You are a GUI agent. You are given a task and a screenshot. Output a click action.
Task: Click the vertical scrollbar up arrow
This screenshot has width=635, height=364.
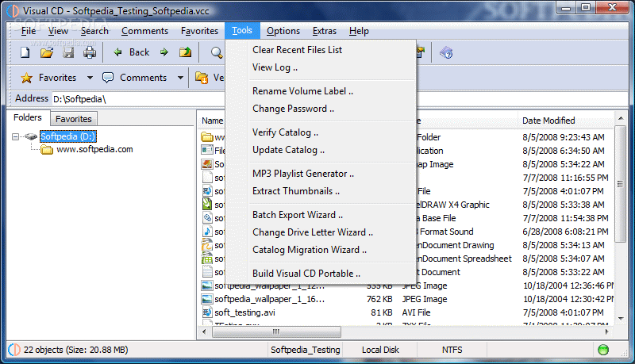click(621, 118)
